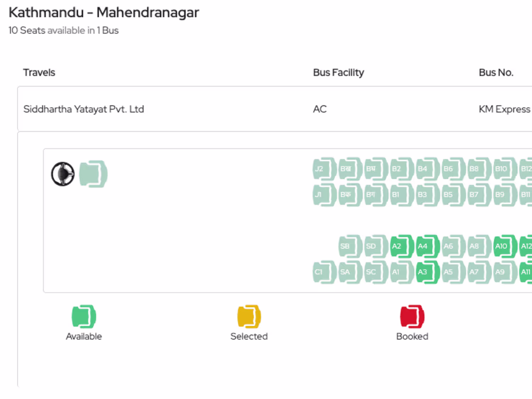Click seat C1 in the bottom row
532x399 pixels.
tap(324, 272)
